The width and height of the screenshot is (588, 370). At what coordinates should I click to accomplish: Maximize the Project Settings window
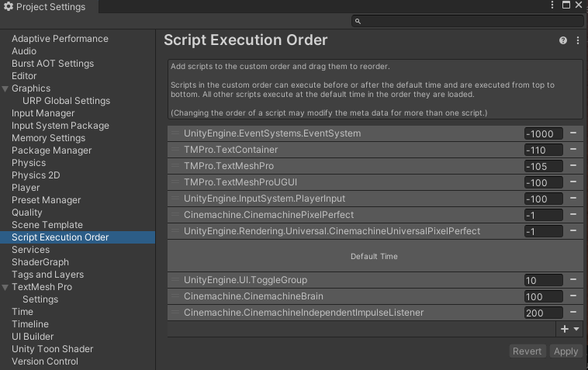(x=566, y=5)
